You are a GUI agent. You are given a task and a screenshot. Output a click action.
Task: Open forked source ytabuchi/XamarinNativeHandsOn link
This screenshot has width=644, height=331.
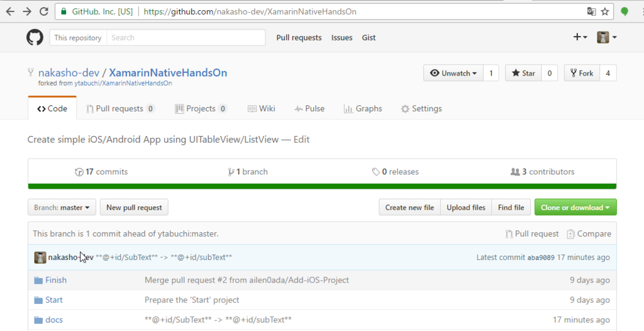pos(123,83)
